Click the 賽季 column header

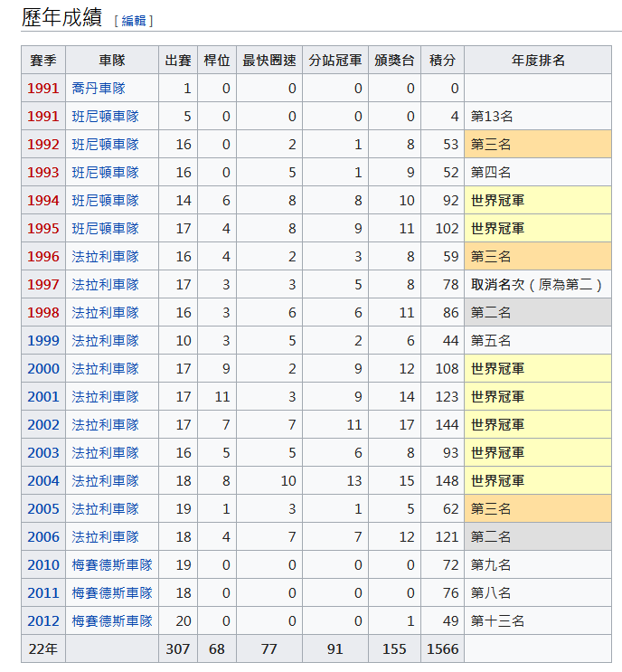pyautogui.click(x=43, y=60)
